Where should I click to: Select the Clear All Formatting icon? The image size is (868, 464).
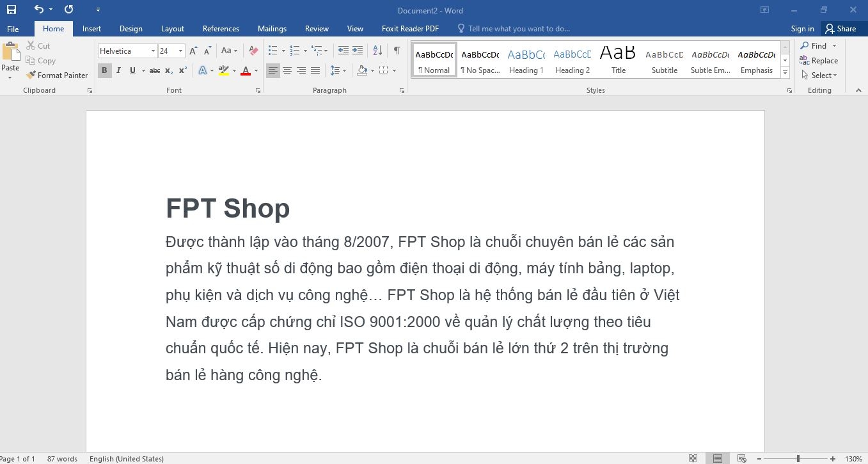coord(253,51)
